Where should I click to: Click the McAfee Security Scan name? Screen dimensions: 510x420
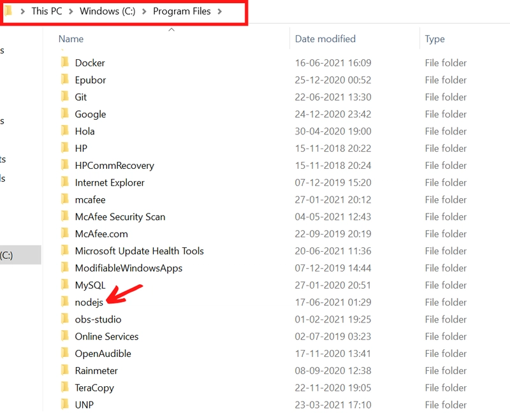[120, 217]
